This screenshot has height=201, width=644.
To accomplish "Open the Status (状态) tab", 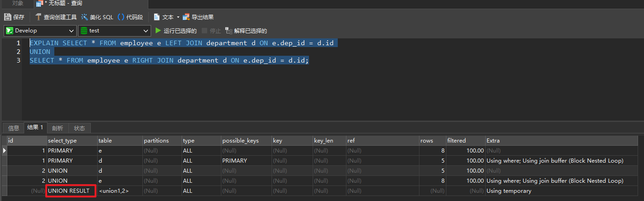I will pyautogui.click(x=79, y=128).
